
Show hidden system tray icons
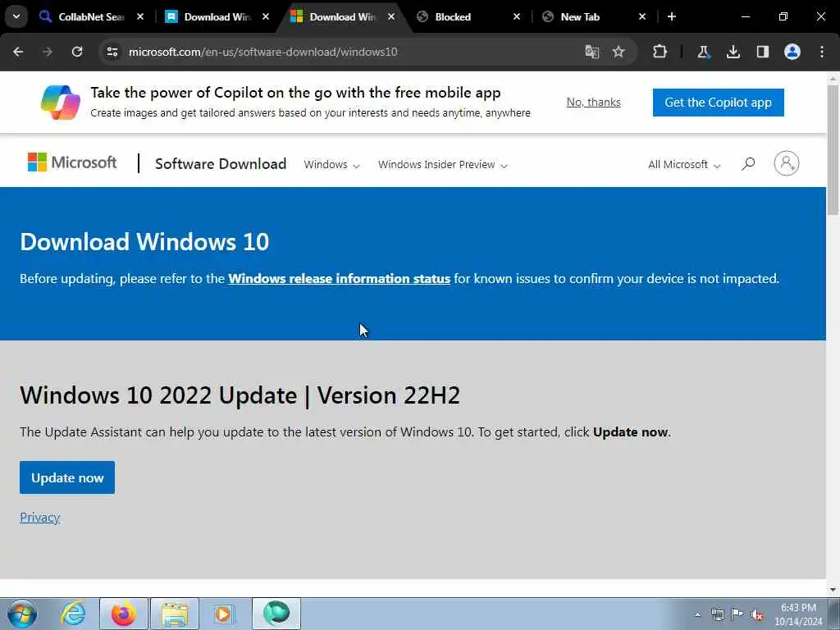pyautogui.click(x=697, y=614)
